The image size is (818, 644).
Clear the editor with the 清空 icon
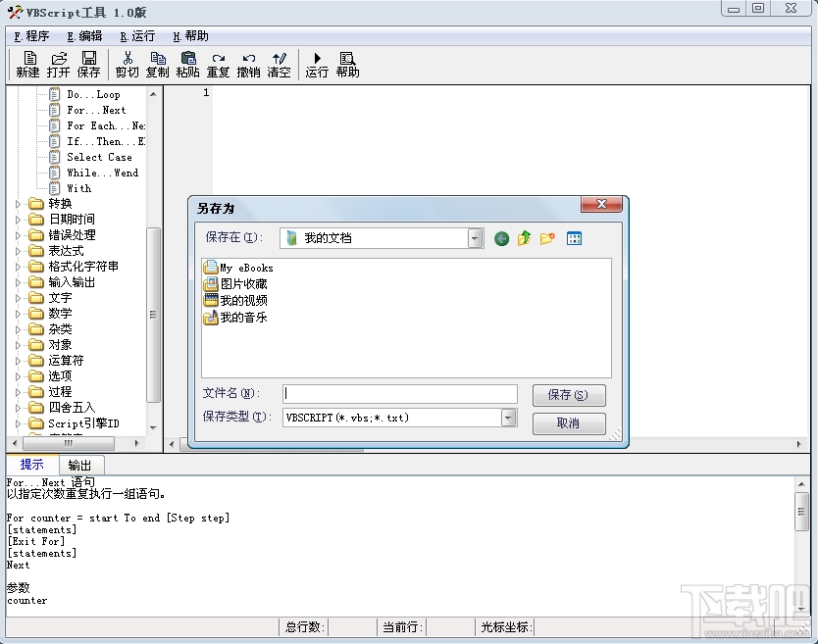[277, 64]
